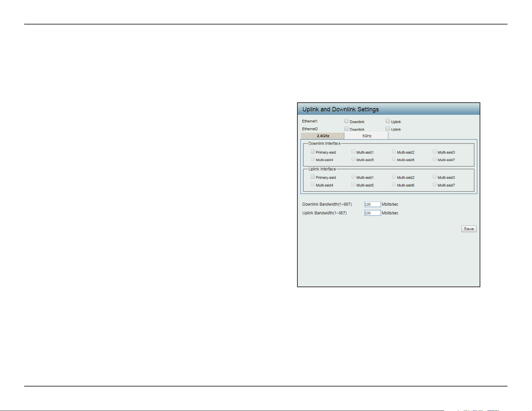Image resolution: width=532 pixels, height=411 pixels.
Task: Click the Uplink Interface group heading
Action: click(322, 169)
